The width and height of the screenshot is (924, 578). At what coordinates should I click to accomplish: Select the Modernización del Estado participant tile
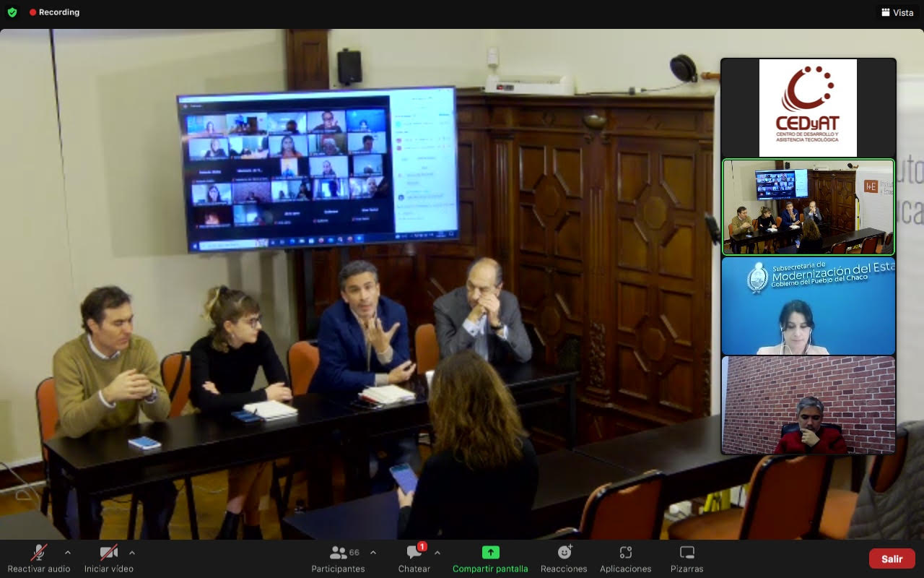point(808,306)
